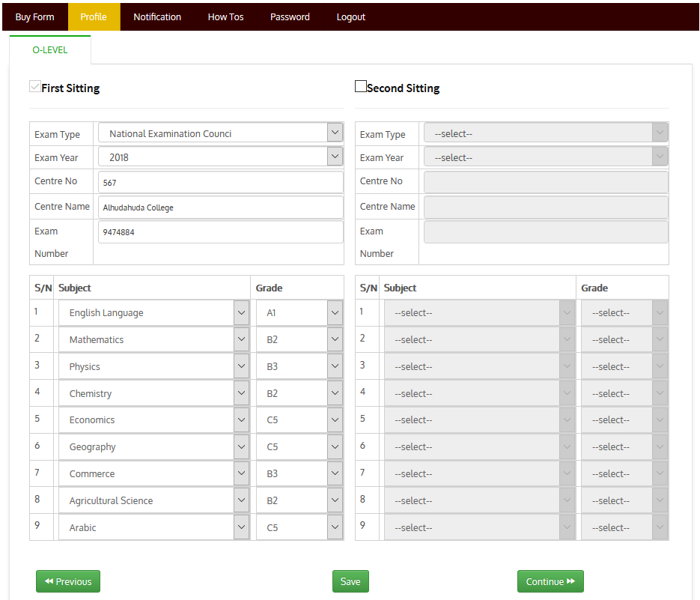Open Second Sitting row 1 grade dropdown
The height and width of the screenshot is (600, 700).
tap(624, 312)
